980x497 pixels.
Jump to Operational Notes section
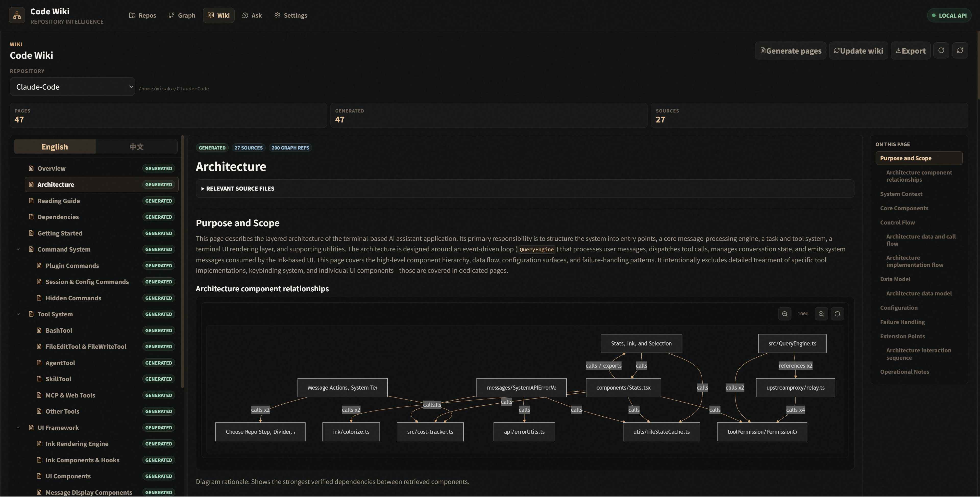(904, 372)
